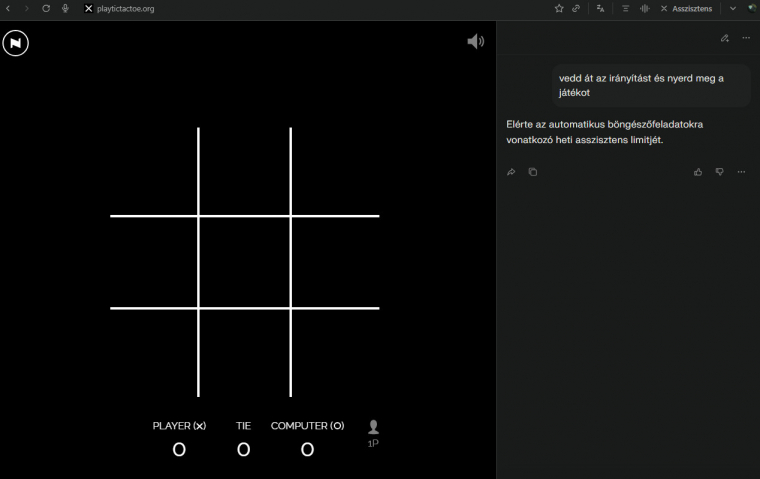Click the flag logo in top-left corner

tap(15, 43)
